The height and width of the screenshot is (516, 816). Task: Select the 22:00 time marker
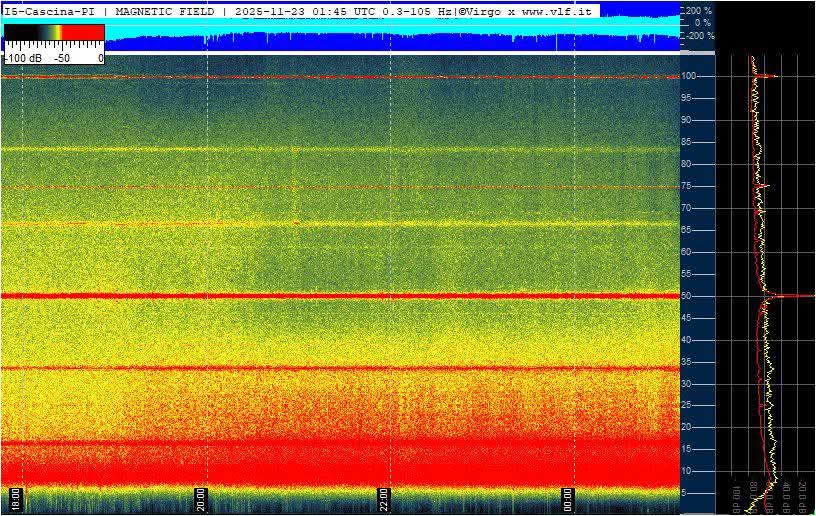click(384, 498)
